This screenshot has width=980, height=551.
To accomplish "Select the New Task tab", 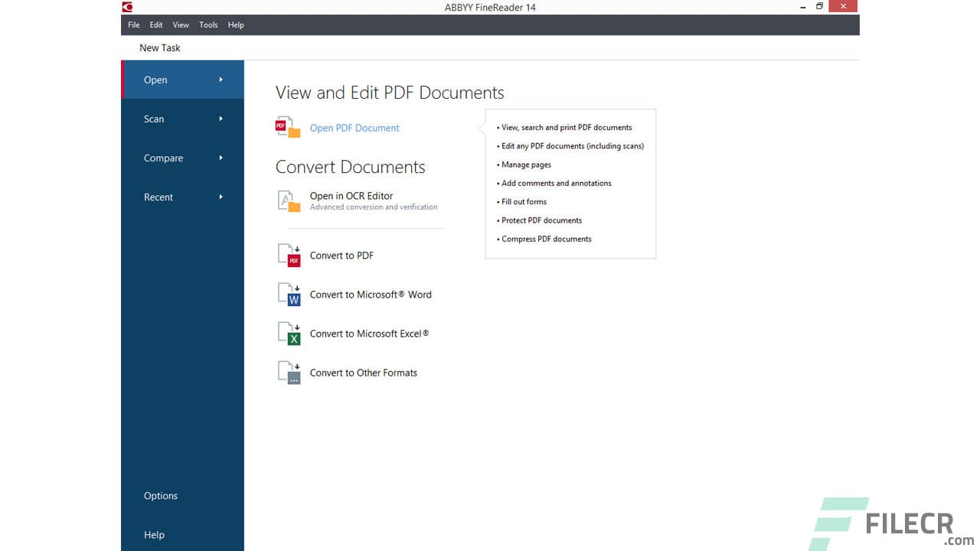I will coord(159,47).
